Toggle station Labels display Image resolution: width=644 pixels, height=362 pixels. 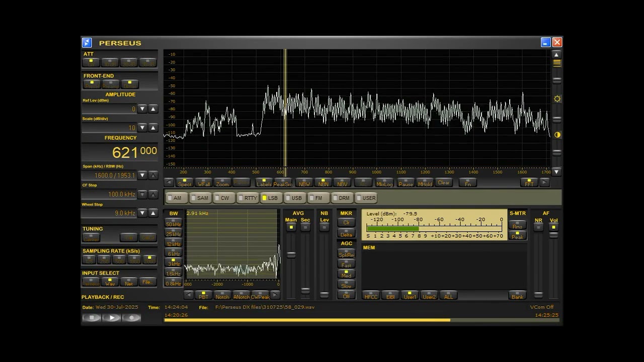264,183
